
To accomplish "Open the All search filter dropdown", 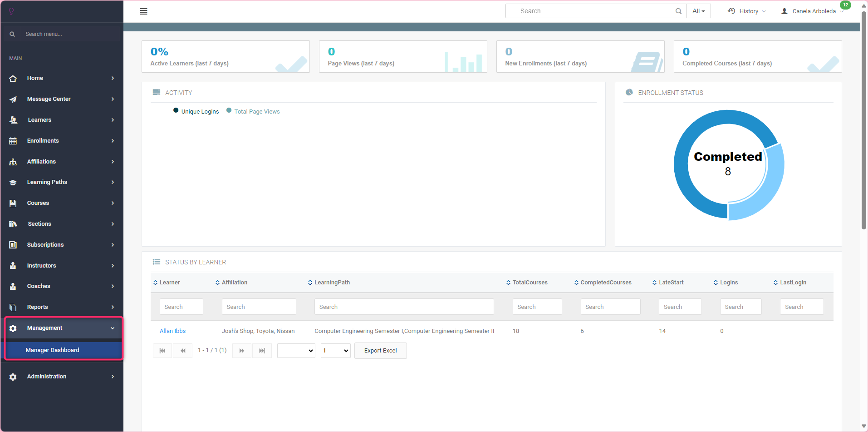I will (698, 11).
